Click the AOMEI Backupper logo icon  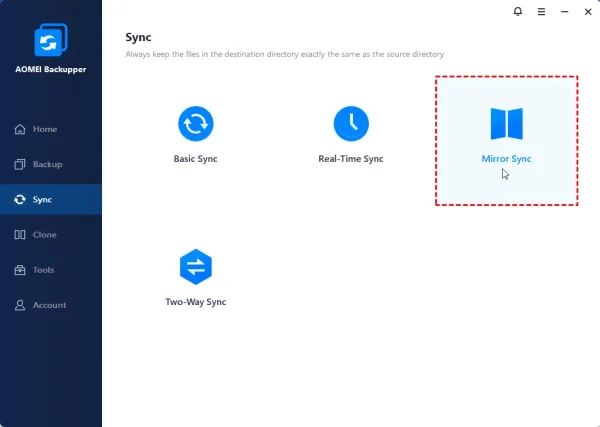[x=51, y=40]
